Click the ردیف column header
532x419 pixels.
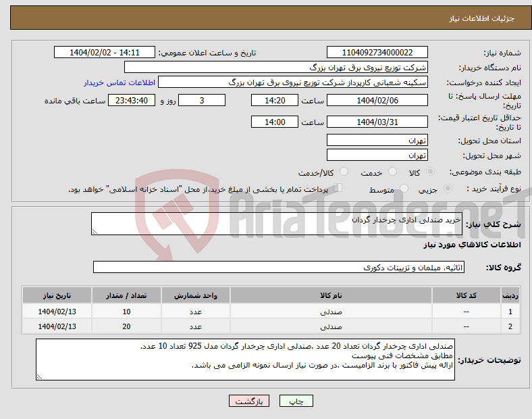pos(510,295)
